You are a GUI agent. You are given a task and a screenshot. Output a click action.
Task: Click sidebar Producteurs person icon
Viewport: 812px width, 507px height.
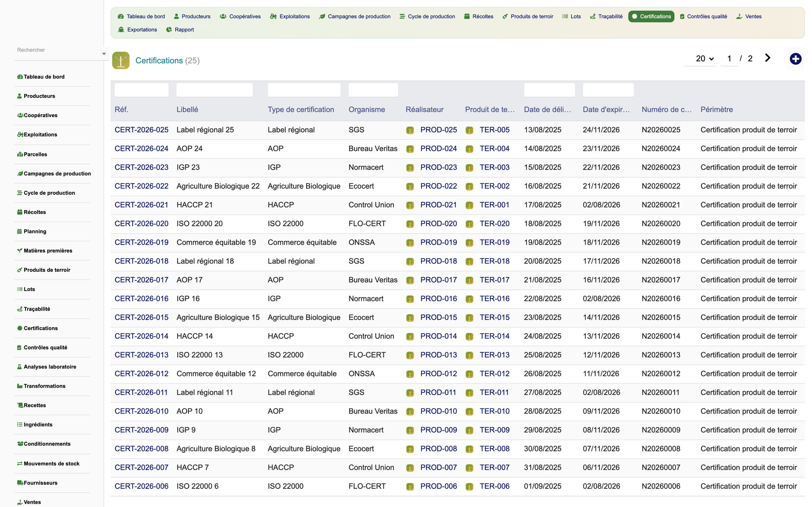pyautogui.click(x=20, y=96)
